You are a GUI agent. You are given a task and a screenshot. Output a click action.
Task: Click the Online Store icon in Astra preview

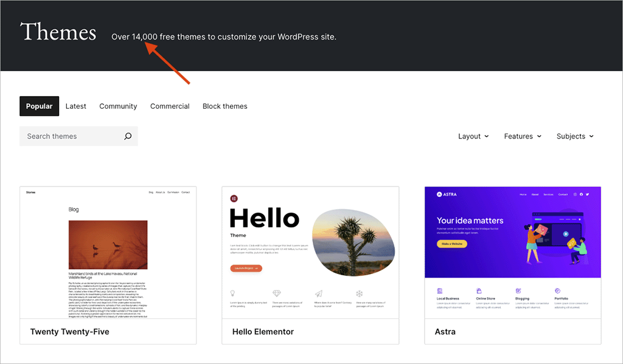[x=479, y=291]
